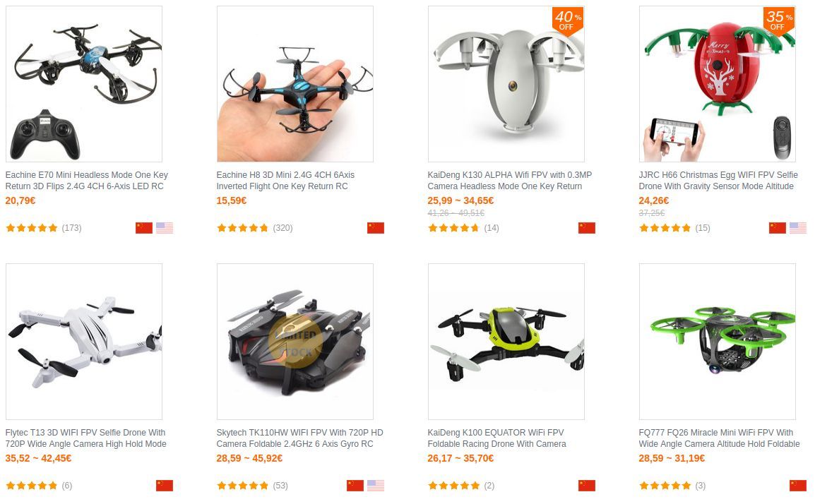Select the KaiDeng K100 EQUATOR racing drone image
The width and height of the screenshot is (815, 504).
506,342
